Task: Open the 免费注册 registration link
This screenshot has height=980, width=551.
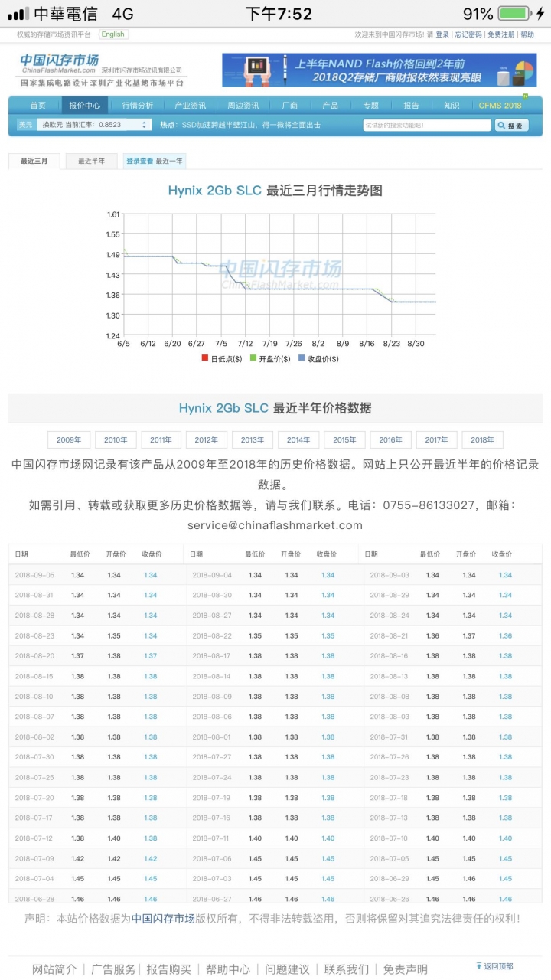Action: [501, 34]
